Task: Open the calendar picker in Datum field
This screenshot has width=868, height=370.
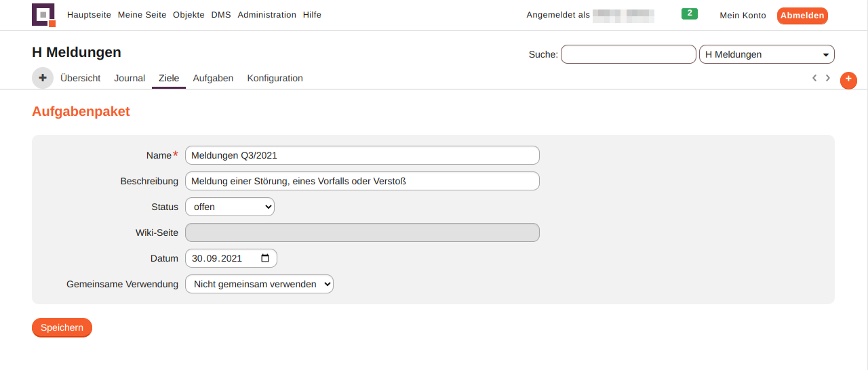Action: coord(265,258)
